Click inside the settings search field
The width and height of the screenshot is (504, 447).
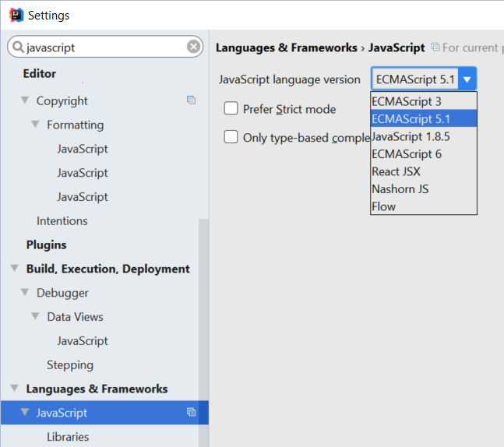101,48
